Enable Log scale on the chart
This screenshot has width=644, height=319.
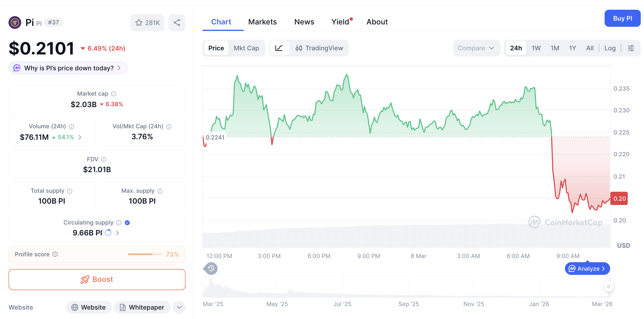610,48
